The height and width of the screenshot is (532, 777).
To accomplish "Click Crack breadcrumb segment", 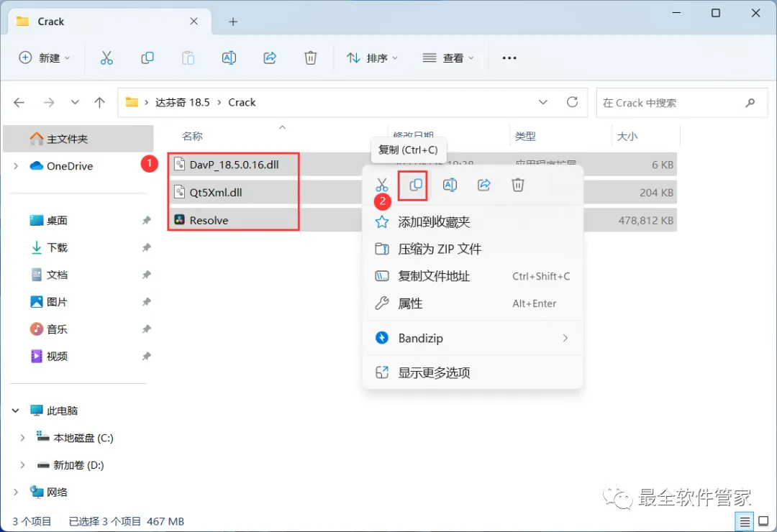I will (242, 103).
